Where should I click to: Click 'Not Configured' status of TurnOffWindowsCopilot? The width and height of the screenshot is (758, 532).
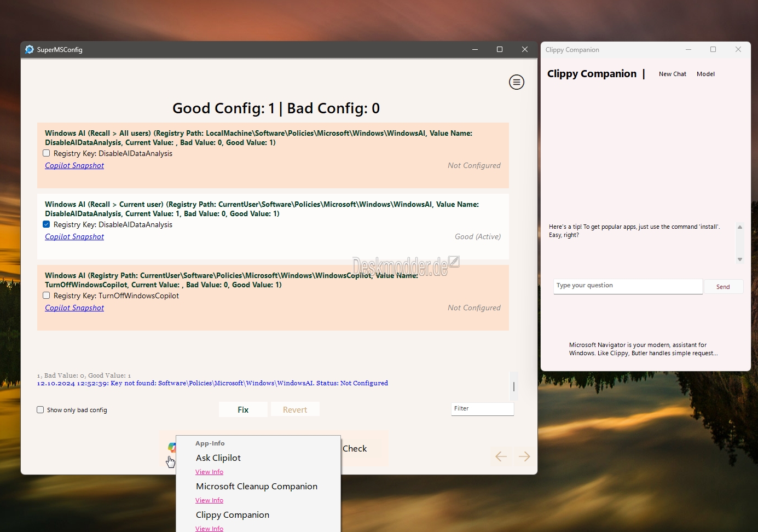(474, 308)
